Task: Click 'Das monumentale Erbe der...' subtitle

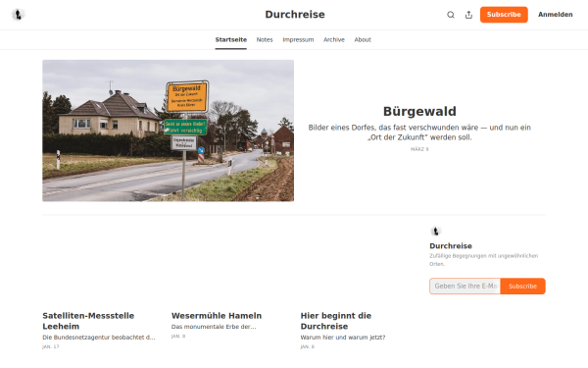Action: [x=214, y=327]
